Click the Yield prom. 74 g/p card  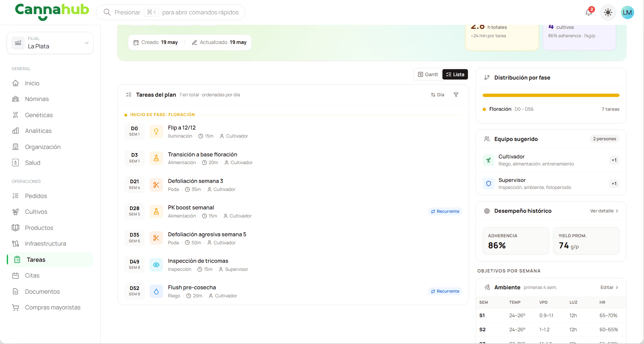586,241
